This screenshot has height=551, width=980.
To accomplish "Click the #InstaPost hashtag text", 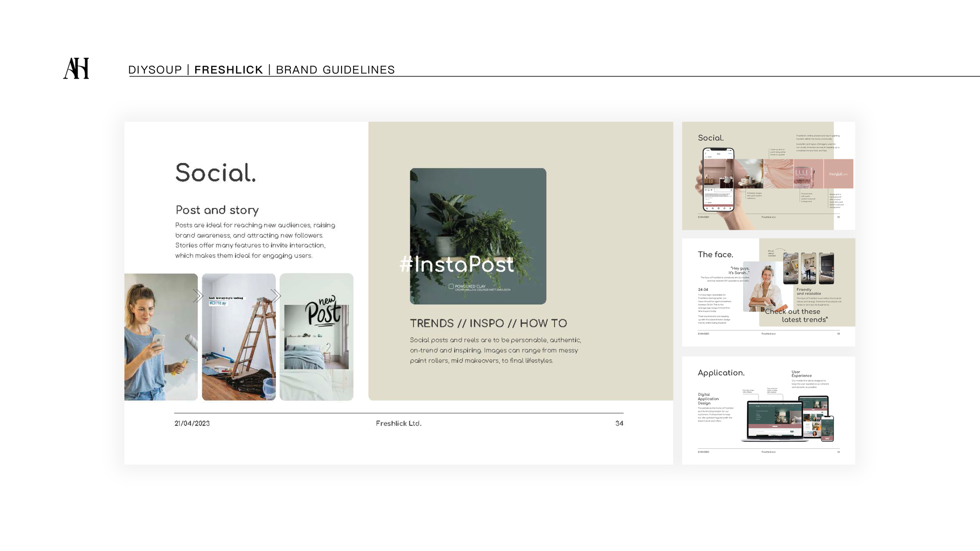I will point(456,264).
